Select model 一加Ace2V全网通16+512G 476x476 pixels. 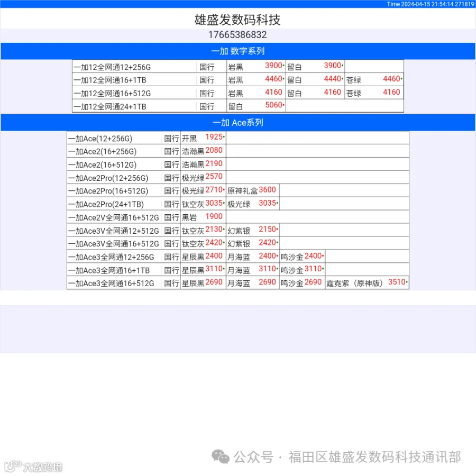(x=114, y=218)
